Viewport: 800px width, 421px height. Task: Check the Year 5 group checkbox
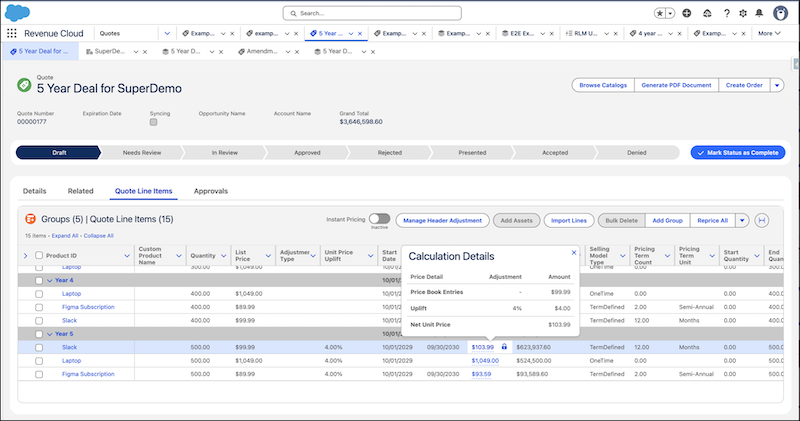tap(39, 334)
